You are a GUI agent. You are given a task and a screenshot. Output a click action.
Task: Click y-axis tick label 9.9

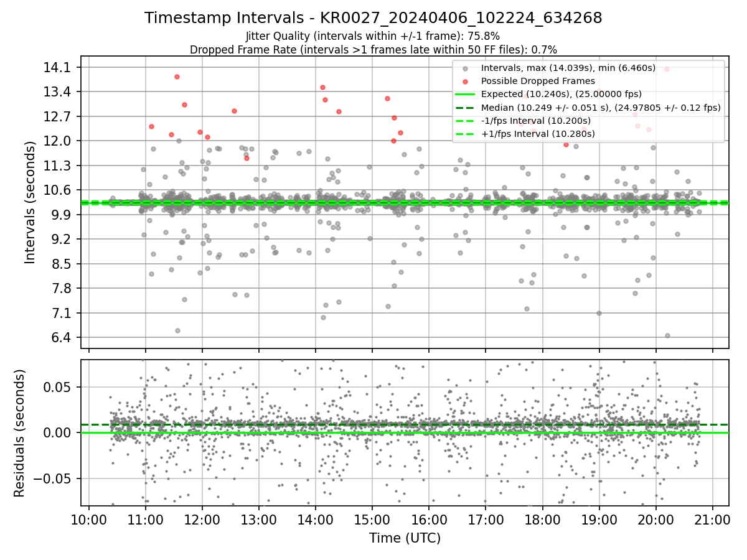(x=60, y=215)
